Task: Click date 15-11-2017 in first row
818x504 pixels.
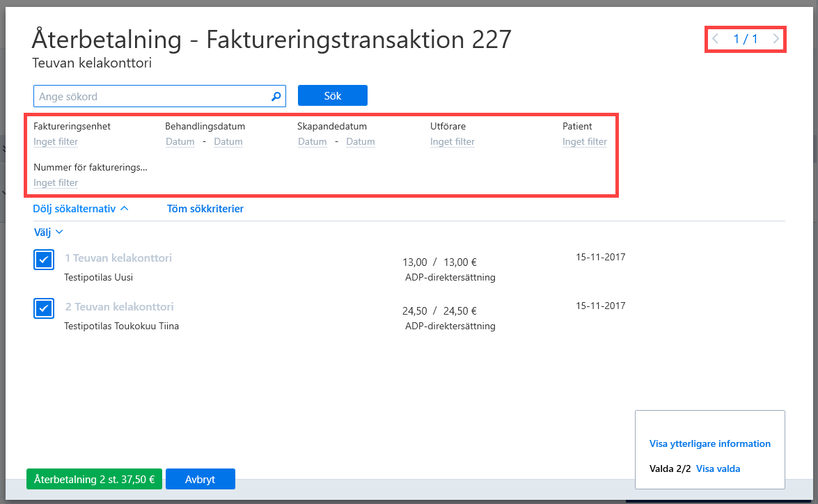Action: 601,257
